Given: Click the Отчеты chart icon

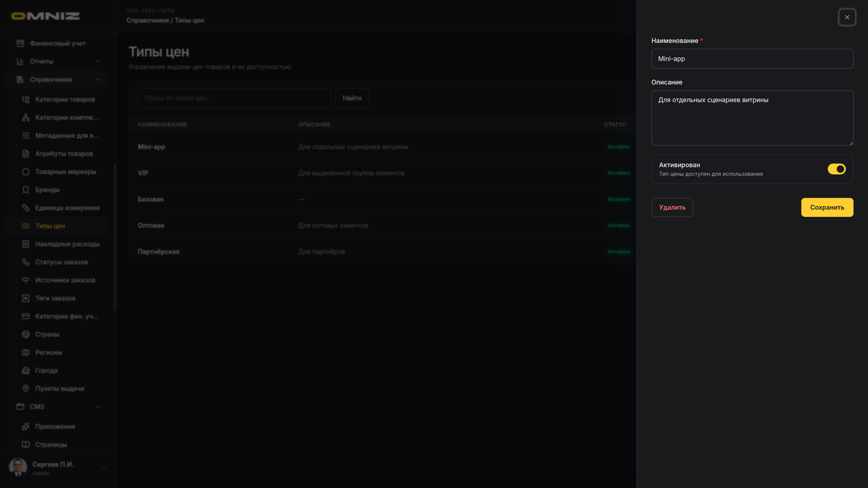Looking at the screenshot, I should (x=20, y=61).
